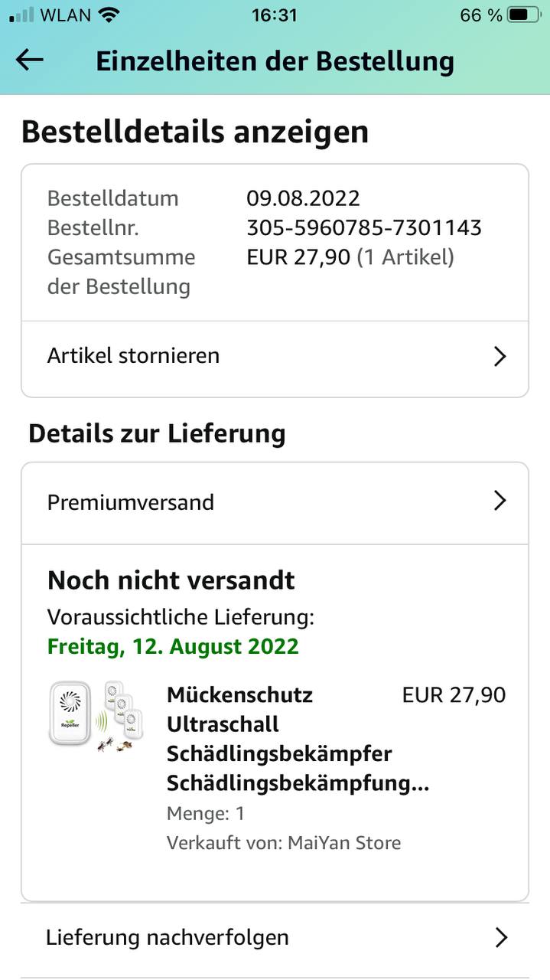The width and height of the screenshot is (550, 980).
Task: Tap the item price beside product title
Action: [454, 695]
